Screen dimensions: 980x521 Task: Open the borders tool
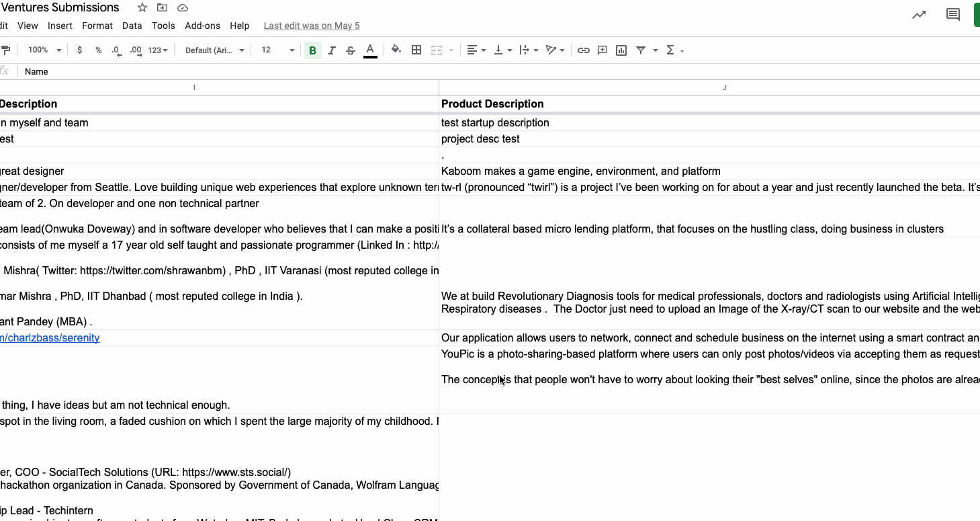pyautogui.click(x=416, y=50)
